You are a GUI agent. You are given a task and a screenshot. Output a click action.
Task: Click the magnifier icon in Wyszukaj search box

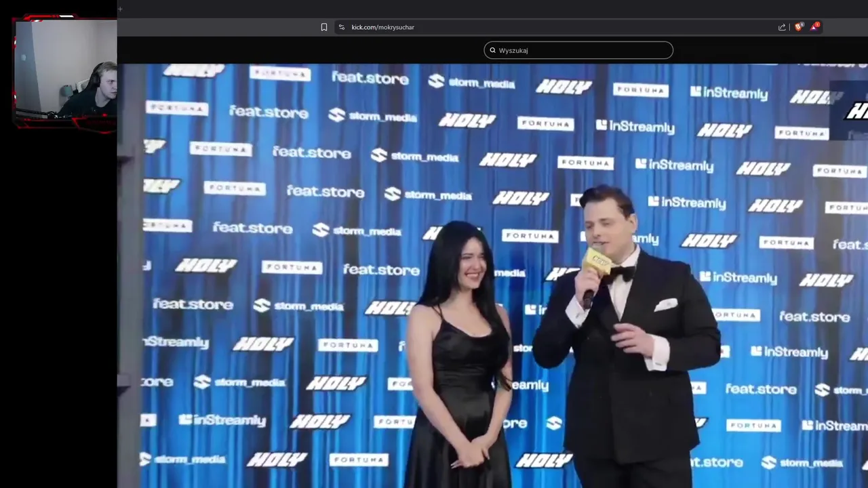pos(493,50)
